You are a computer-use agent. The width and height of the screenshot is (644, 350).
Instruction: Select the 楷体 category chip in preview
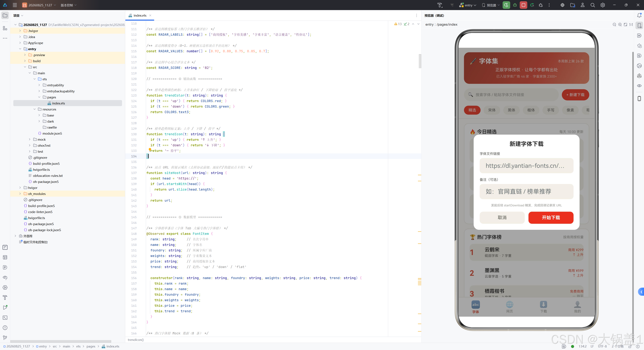click(x=531, y=110)
